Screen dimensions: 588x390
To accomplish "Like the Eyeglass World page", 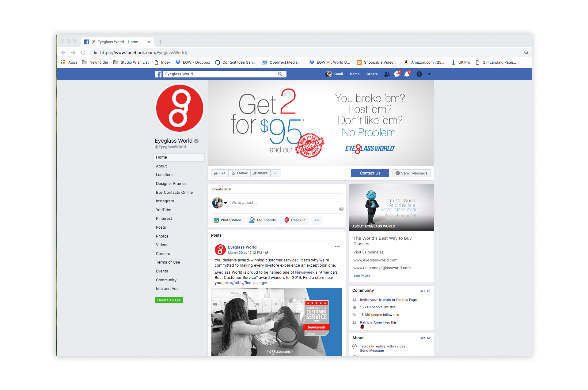I will (220, 173).
